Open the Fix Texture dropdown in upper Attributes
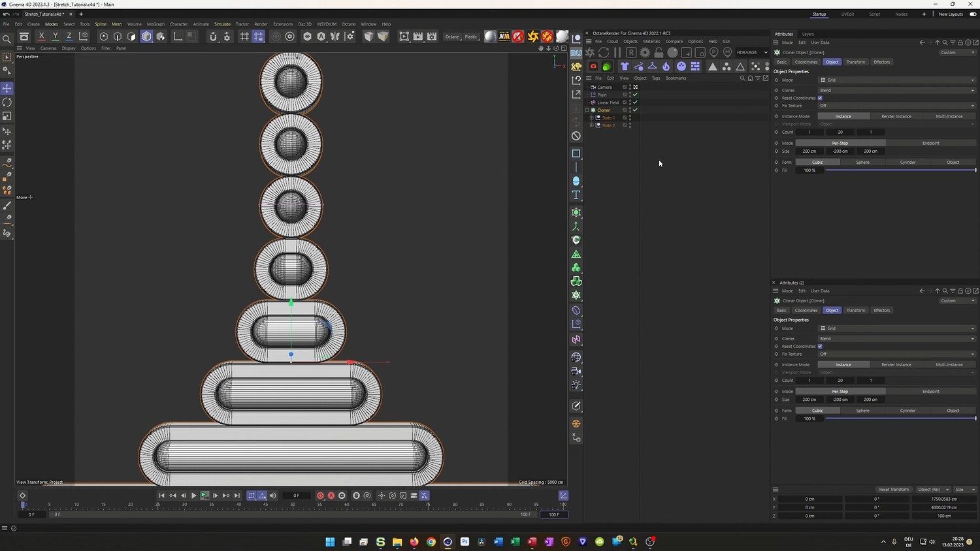 click(x=898, y=106)
